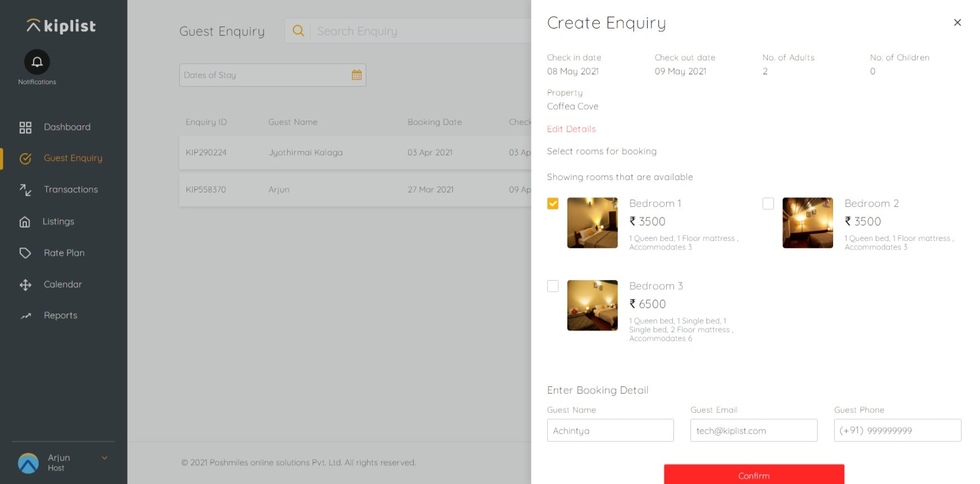980x484 pixels.
Task: Click the Coffea Cove property name
Action: pos(572,106)
